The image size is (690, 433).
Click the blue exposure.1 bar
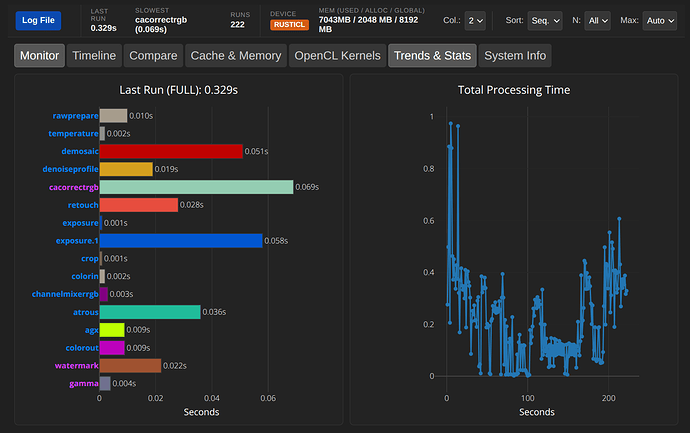point(180,241)
